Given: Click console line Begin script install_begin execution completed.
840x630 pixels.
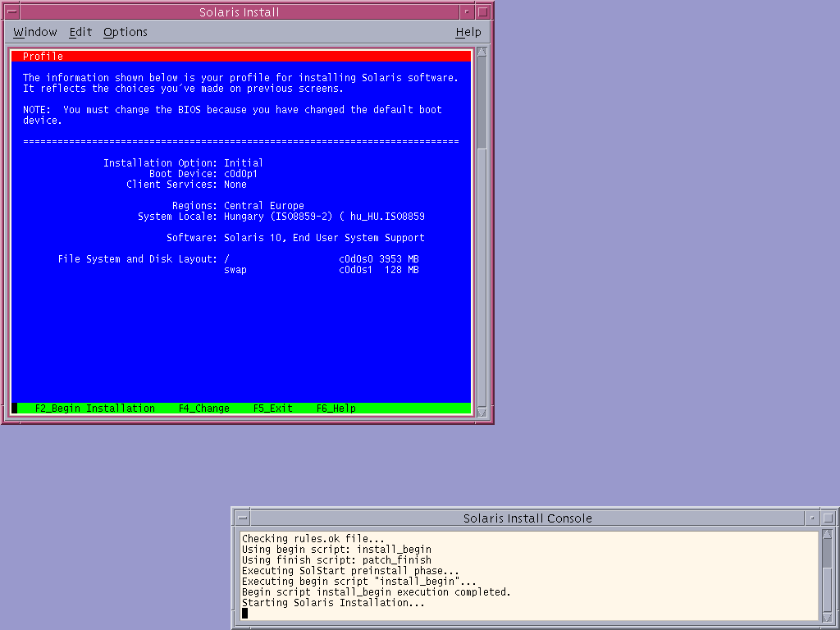Looking at the screenshot, I should click(x=376, y=592).
